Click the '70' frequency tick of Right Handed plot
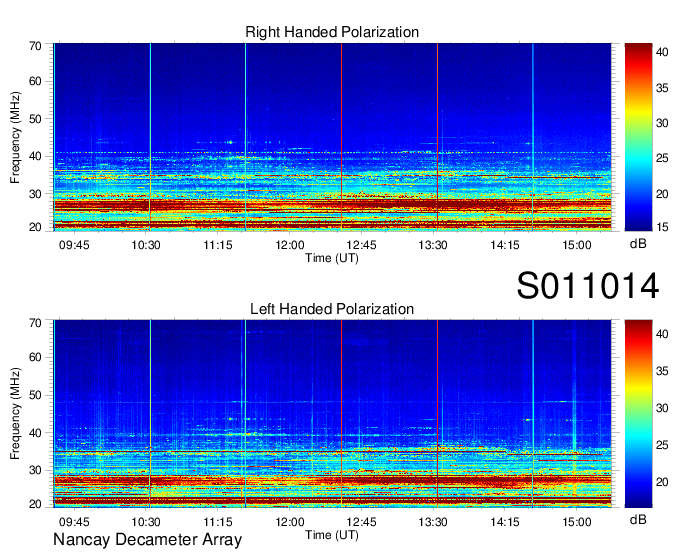This screenshot has width=680, height=552. tap(35, 46)
